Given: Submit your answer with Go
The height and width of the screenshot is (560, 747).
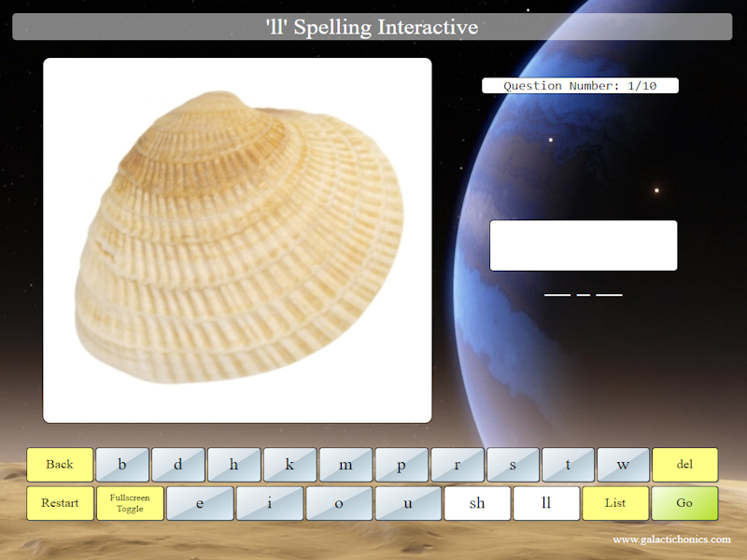Looking at the screenshot, I should pyautogui.click(x=684, y=503).
